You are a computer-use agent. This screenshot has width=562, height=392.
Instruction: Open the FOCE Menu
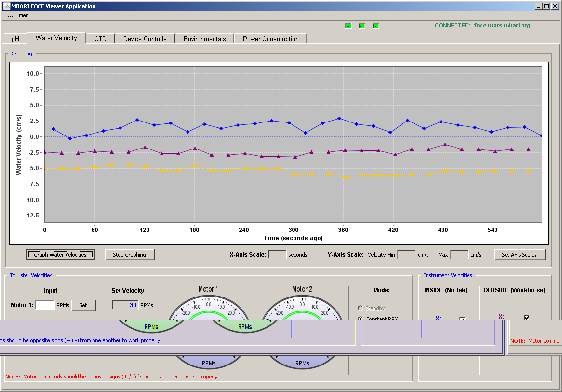[18, 15]
